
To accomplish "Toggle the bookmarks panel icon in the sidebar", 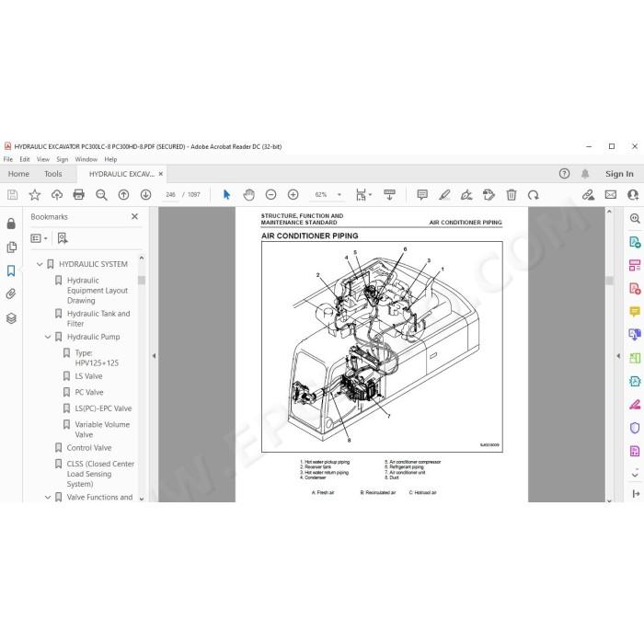I will tap(11, 270).
